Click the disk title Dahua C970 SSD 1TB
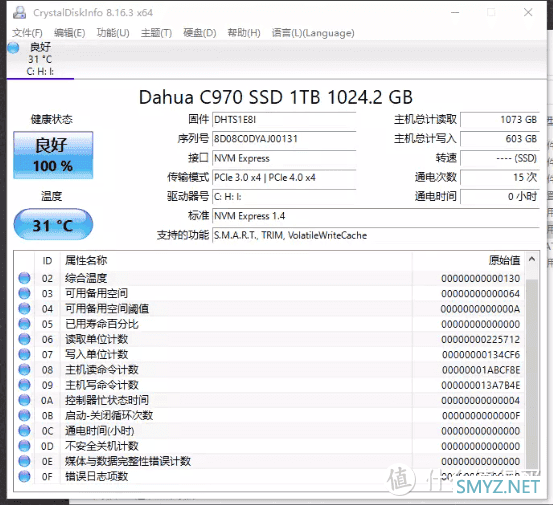The height and width of the screenshot is (506, 553). click(x=275, y=97)
